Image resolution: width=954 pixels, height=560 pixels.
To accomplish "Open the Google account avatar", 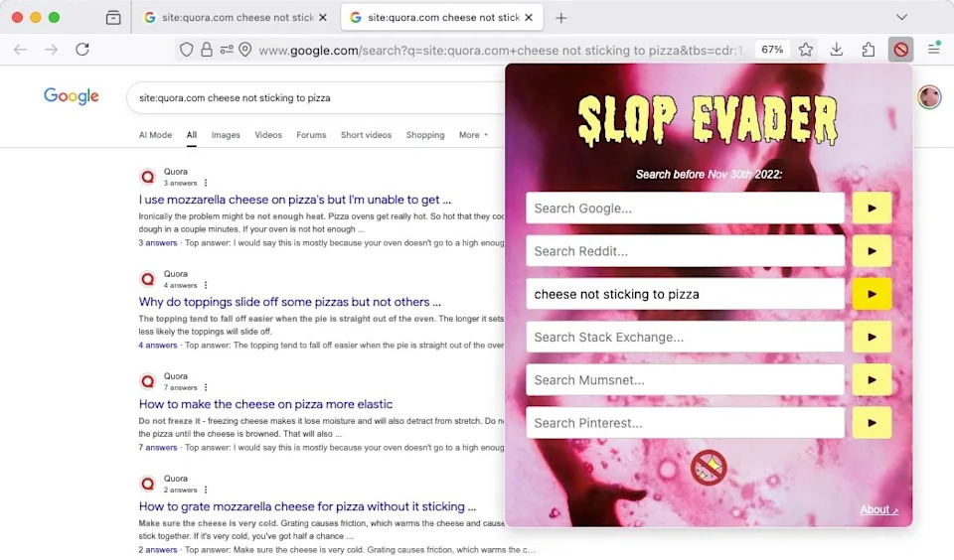I will (x=929, y=96).
